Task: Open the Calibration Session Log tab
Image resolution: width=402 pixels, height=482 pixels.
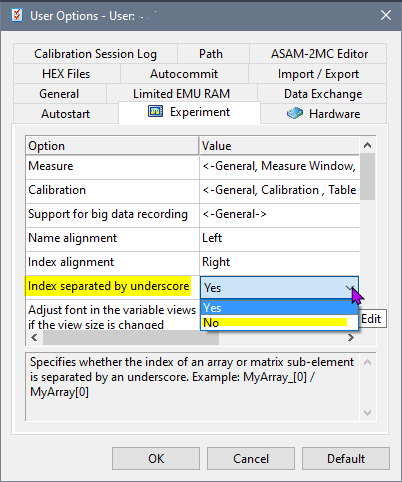Action: coord(95,54)
